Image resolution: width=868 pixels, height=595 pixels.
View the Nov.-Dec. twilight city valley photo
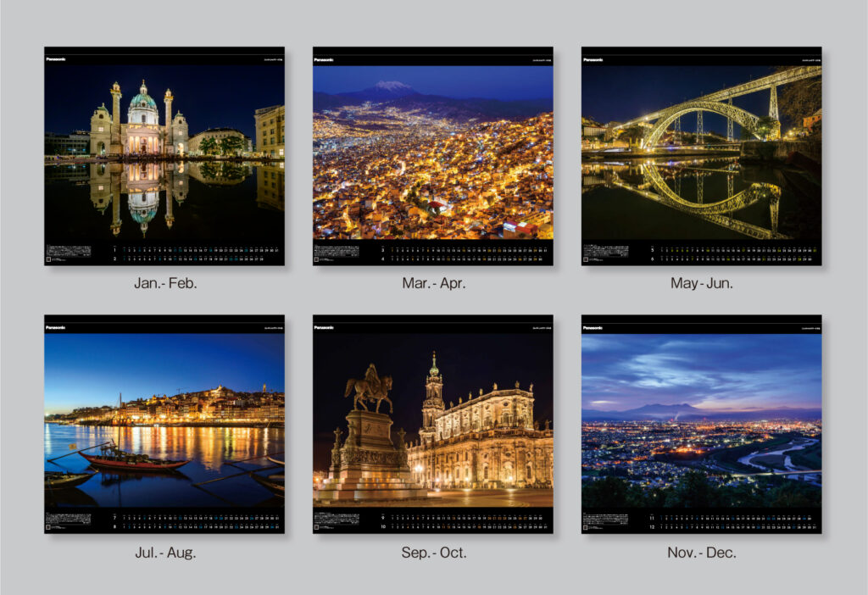[701, 420]
